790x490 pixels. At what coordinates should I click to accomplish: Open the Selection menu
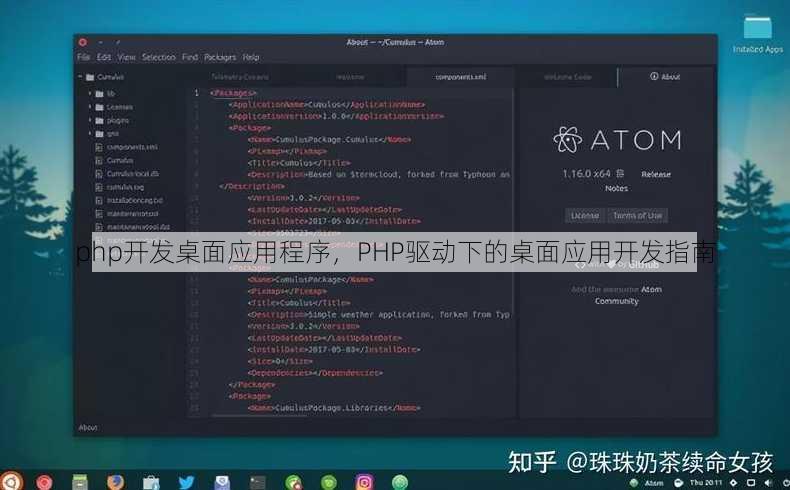point(159,57)
